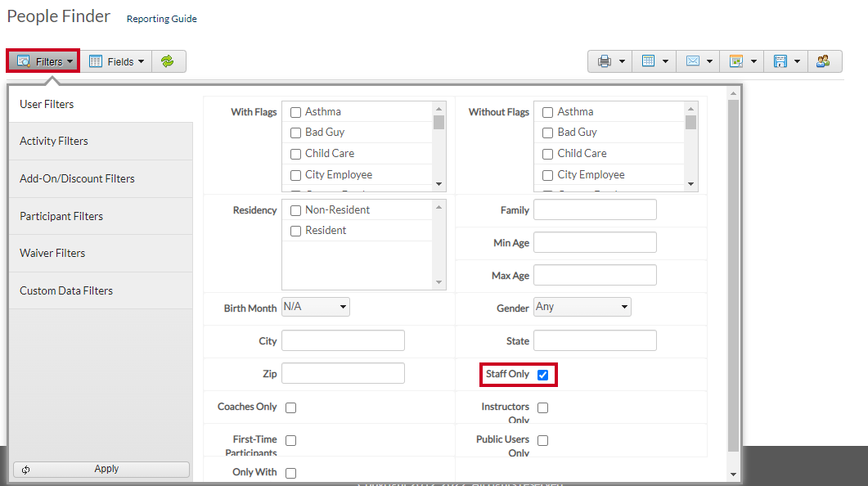Check Bad Guy in With Flags list
The width and height of the screenshot is (868, 486).
click(x=295, y=133)
